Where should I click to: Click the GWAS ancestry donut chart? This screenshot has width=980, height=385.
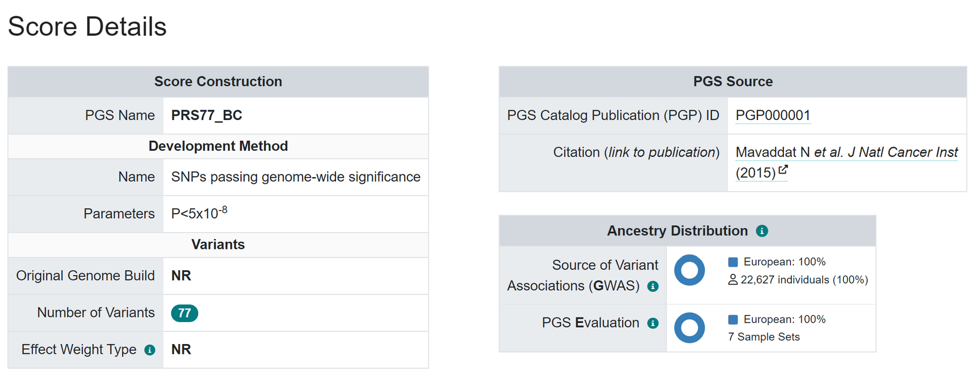click(689, 270)
